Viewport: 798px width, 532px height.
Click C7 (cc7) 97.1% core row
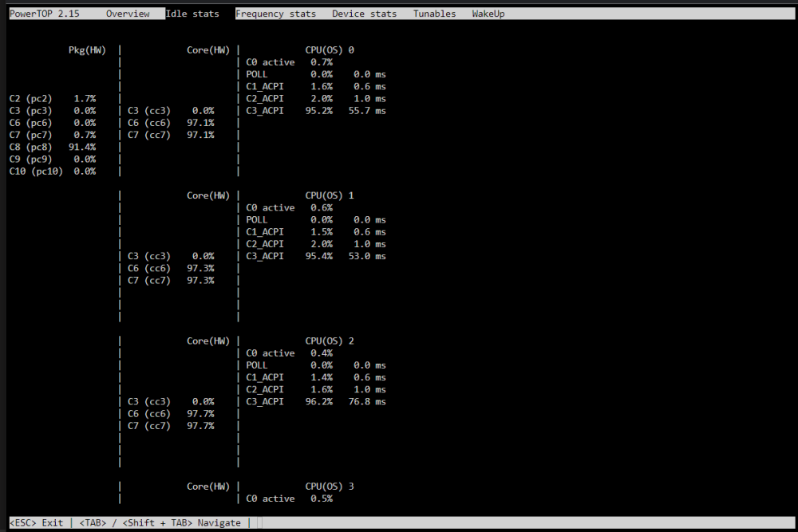click(x=171, y=136)
